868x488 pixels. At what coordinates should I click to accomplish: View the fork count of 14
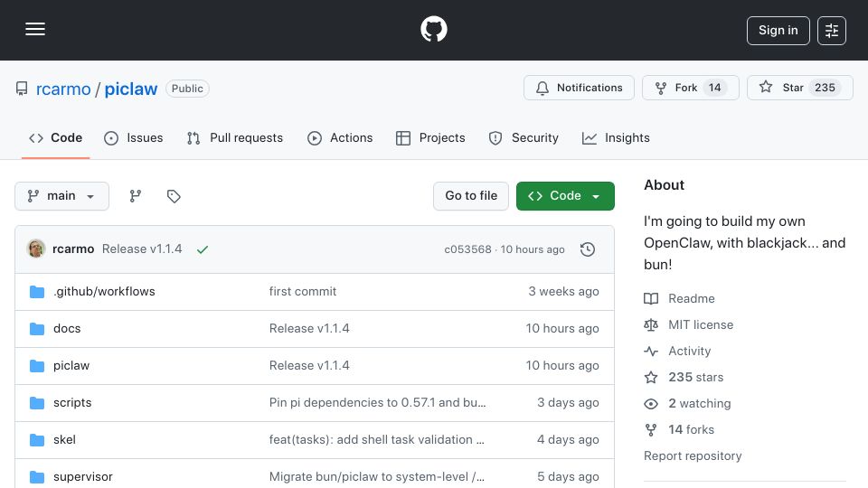714,88
